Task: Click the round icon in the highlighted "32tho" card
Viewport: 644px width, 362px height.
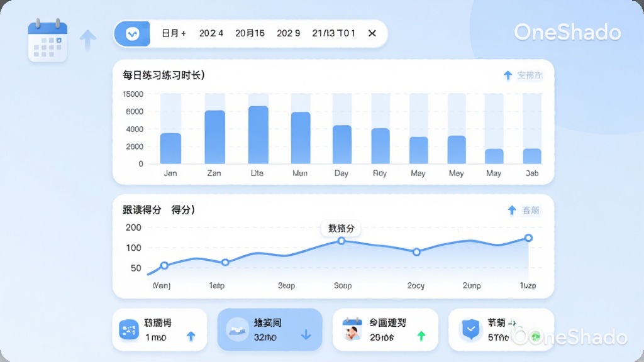Action: [x=238, y=329]
